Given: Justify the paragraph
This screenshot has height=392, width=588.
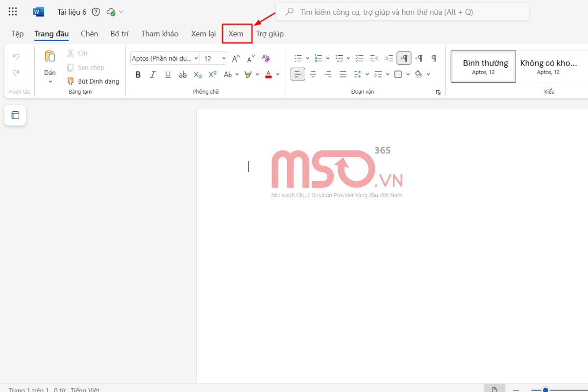Looking at the screenshot, I should click(343, 74).
